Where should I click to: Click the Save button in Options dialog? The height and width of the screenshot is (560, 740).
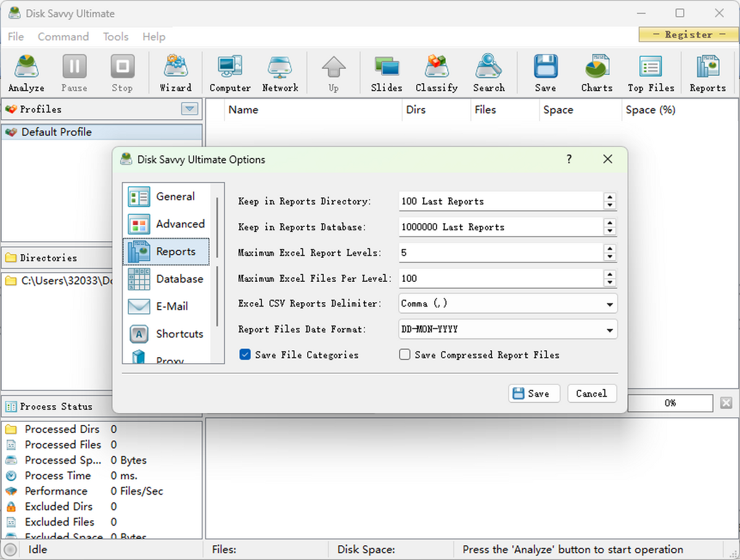click(534, 393)
